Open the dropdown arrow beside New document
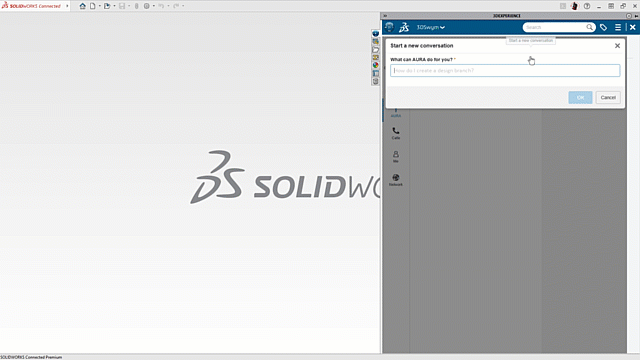640x360 pixels. pyautogui.click(x=100, y=6)
